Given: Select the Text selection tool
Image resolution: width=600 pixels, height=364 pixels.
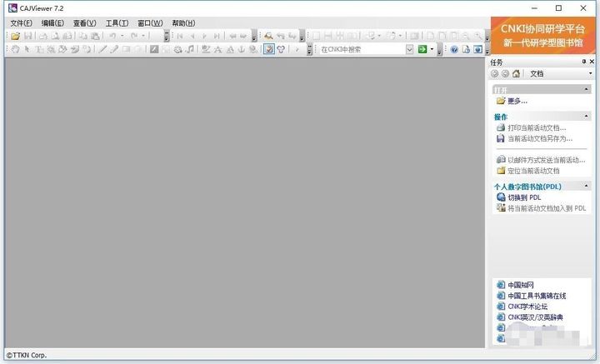Looking at the screenshot, I should pyautogui.click(x=39, y=49).
